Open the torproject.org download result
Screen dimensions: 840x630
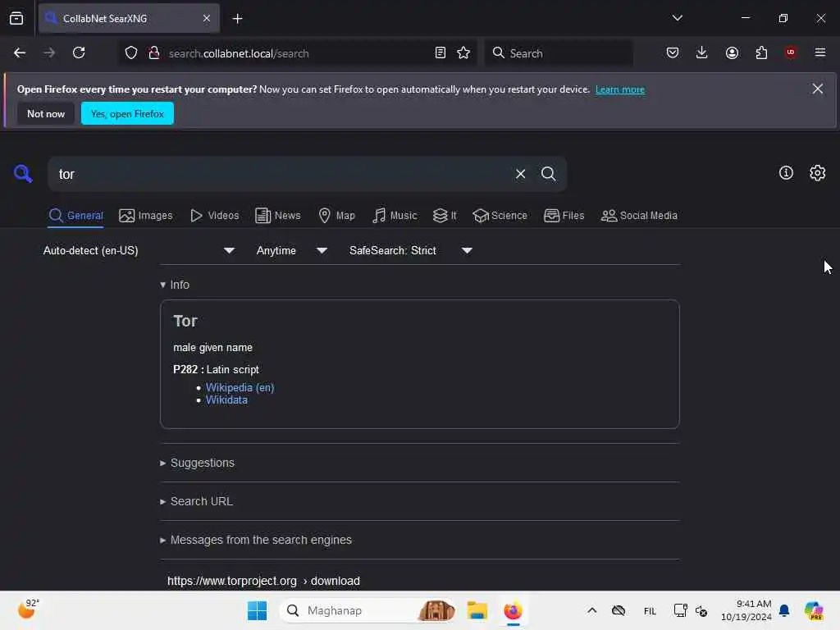coord(263,582)
